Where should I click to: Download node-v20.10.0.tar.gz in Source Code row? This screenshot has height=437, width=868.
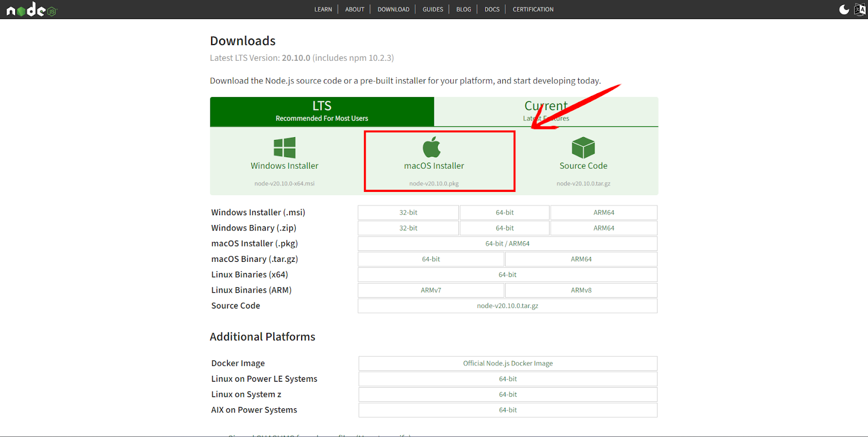(508, 306)
